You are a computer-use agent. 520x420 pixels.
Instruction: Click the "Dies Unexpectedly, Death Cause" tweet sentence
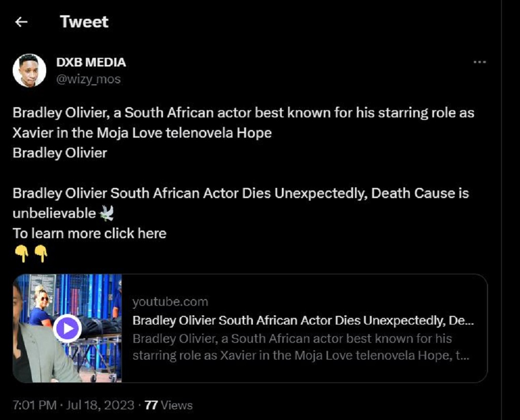coord(241,193)
